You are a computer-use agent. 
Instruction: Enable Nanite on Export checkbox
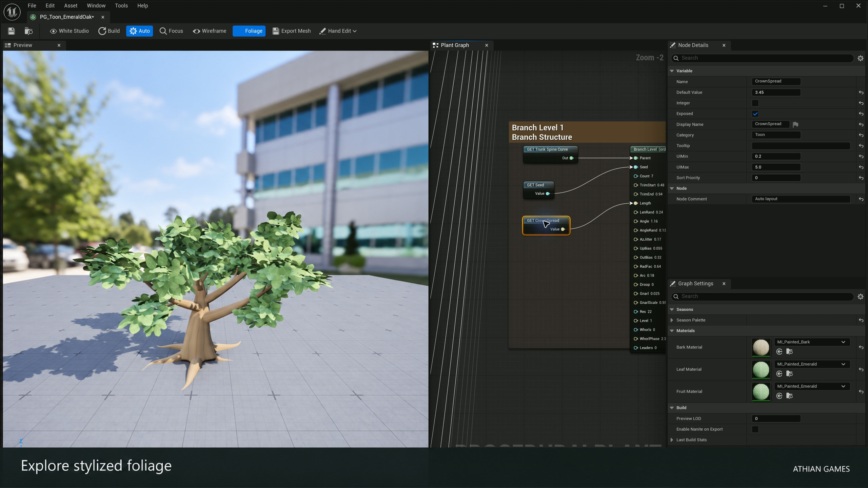coord(755,429)
